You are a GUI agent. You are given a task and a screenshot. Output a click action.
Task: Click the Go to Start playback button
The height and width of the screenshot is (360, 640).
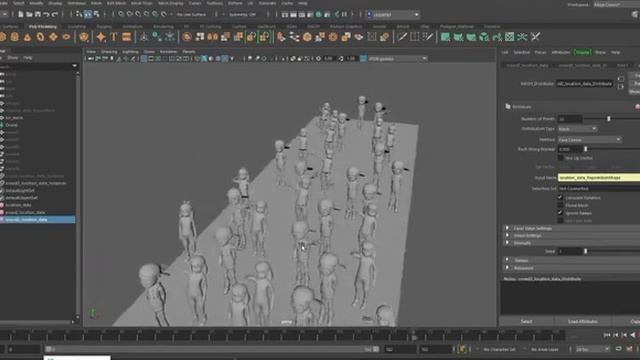click(607, 335)
